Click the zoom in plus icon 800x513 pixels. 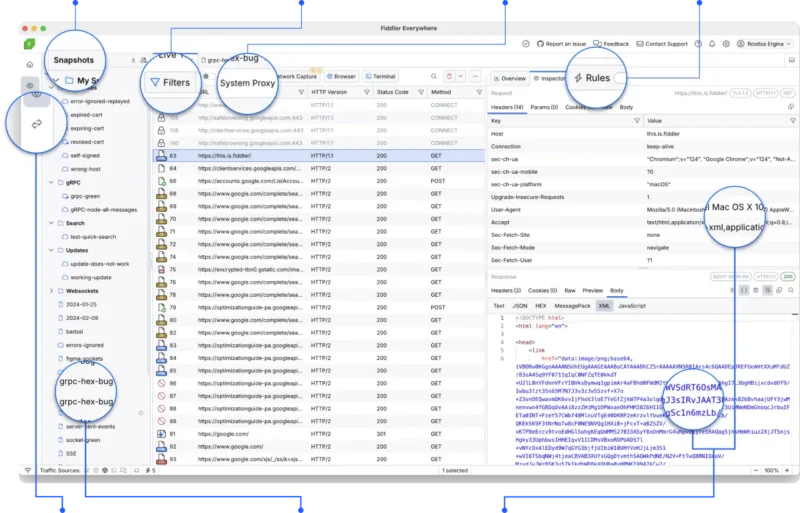click(x=787, y=470)
